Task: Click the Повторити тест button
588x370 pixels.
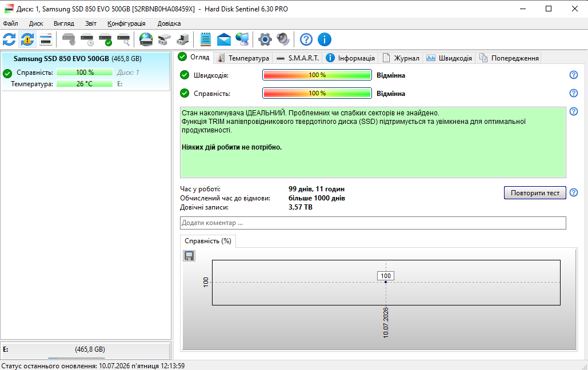Action: (x=535, y=192)
